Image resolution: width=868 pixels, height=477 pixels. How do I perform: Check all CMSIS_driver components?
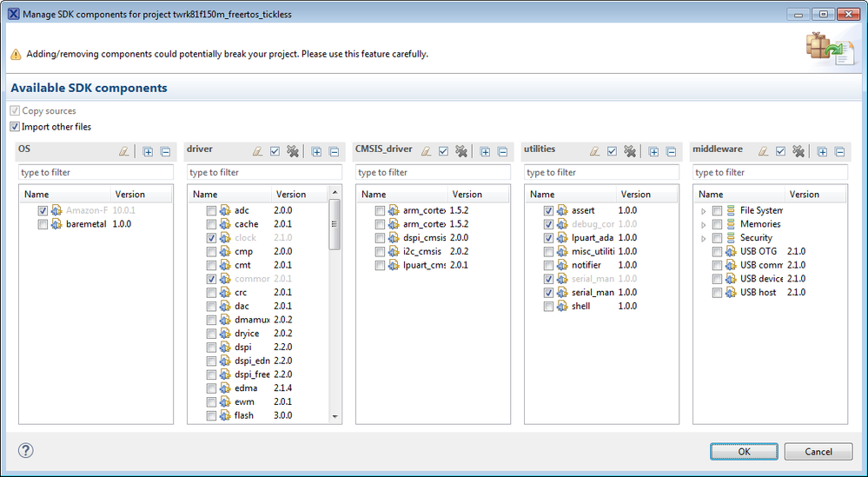443,151
